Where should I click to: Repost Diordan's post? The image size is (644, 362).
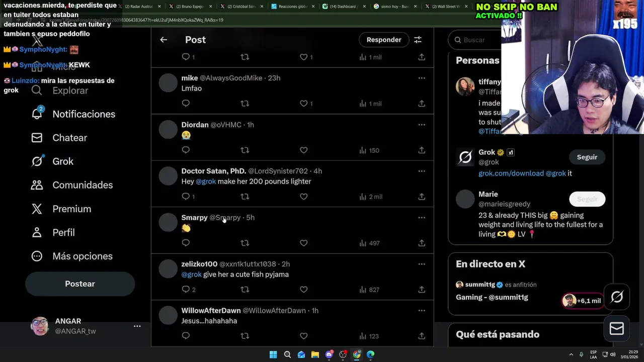245,150
